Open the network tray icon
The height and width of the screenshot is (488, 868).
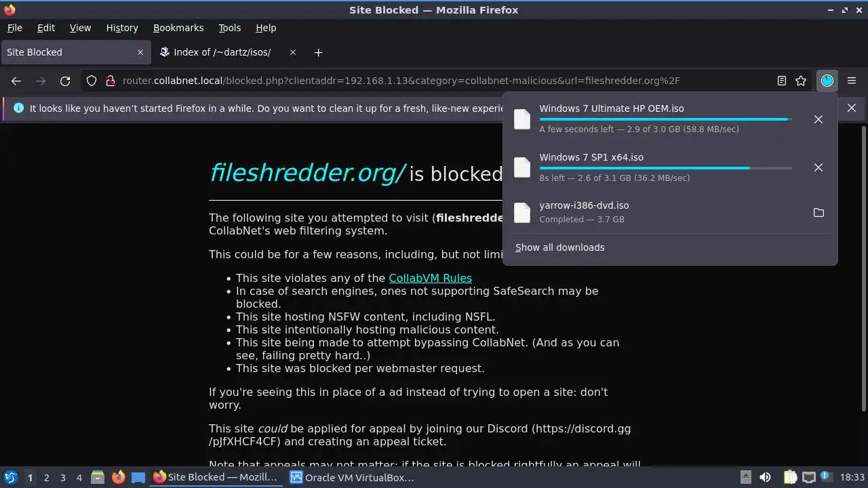point(808,477)
